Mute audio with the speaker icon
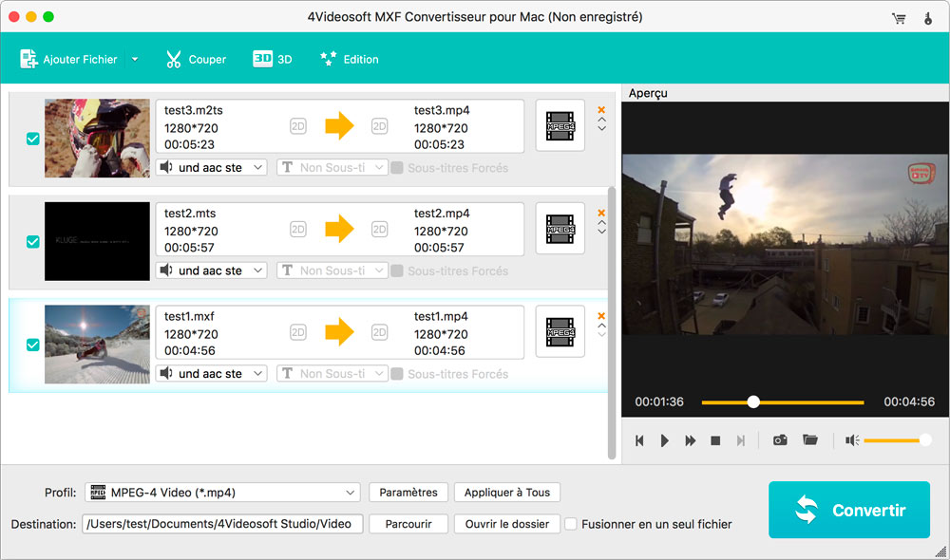The height and width of the screenshot is (560, 950). click(x=852, y=440)
